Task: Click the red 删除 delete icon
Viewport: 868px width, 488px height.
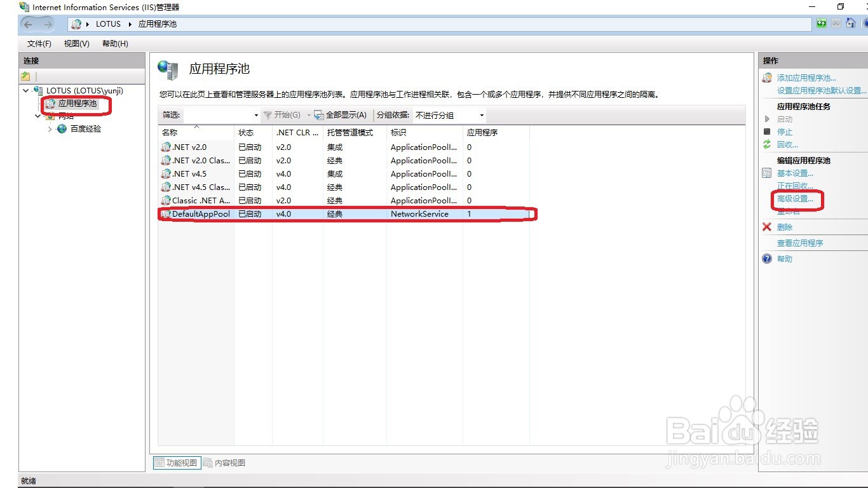Action: coord(767,226)
